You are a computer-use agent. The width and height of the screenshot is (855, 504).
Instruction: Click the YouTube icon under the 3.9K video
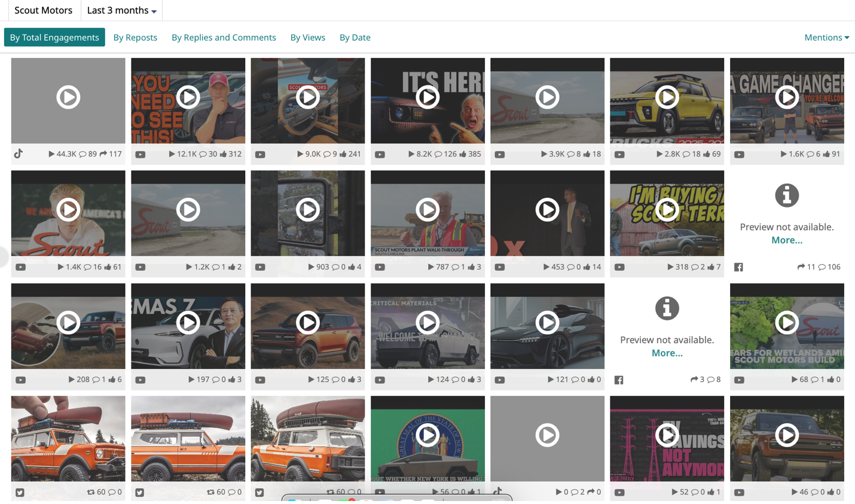[x=500, y=154]
